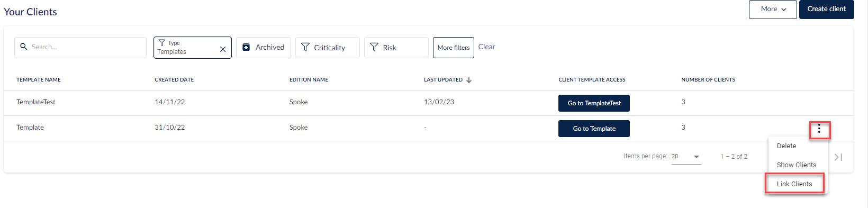Toggle the Archived filter
The width and height of the screenshot is (868, 208).
pyautogui.click(x=264, y=48)
